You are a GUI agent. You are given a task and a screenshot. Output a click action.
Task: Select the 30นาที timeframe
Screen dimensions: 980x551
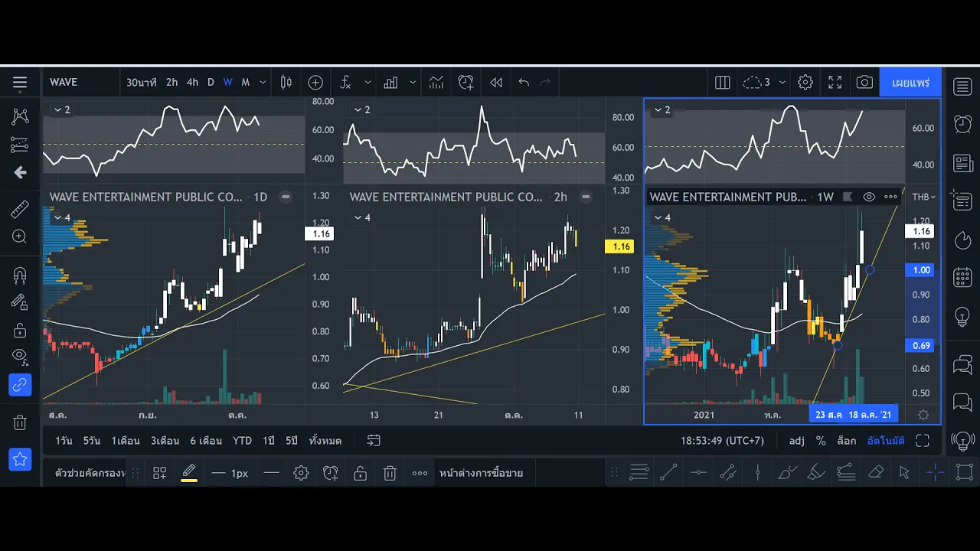(x=142, y=83)
